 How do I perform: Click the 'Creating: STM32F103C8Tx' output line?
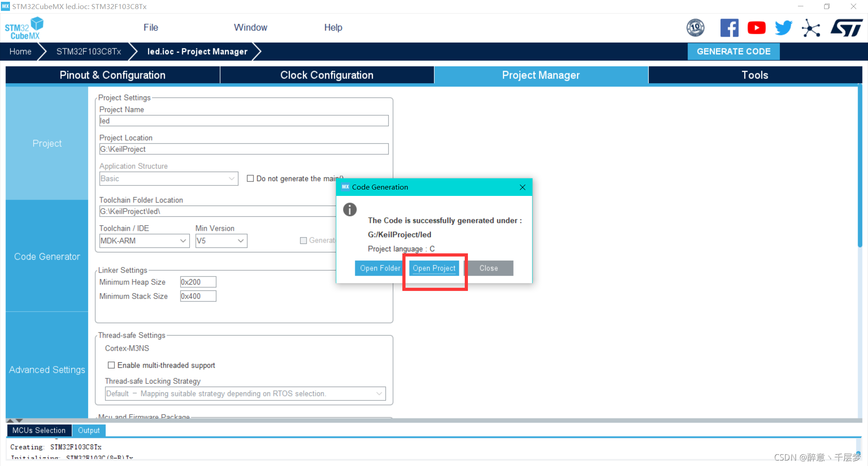click(x=56, y=447)
